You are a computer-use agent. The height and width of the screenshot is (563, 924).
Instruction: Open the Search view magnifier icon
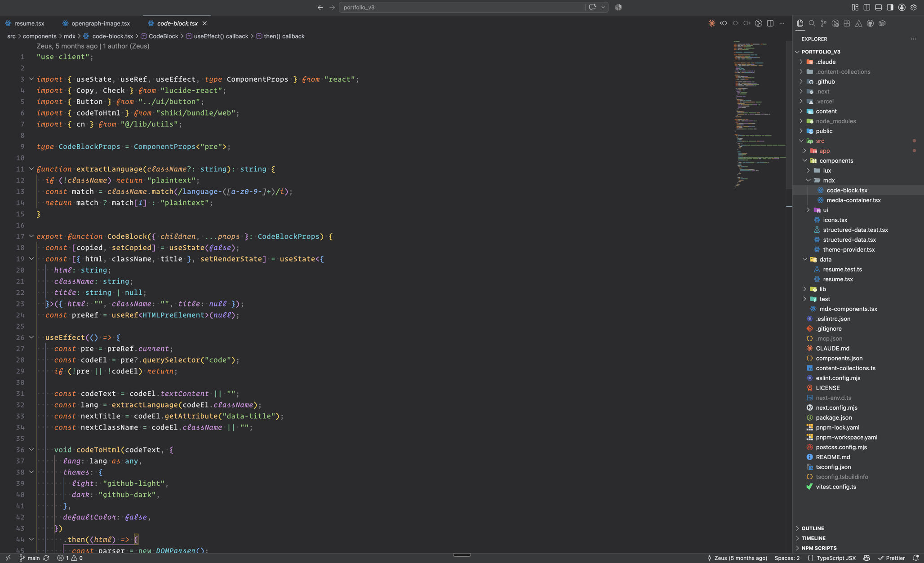pyautogui.click(x=812, y=23)
